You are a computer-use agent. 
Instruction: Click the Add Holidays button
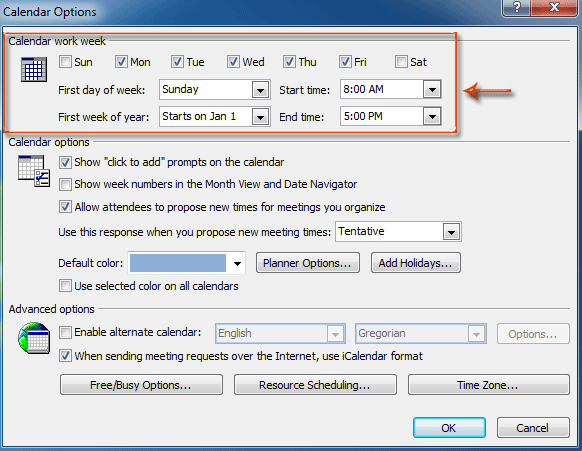coord(416,263)
